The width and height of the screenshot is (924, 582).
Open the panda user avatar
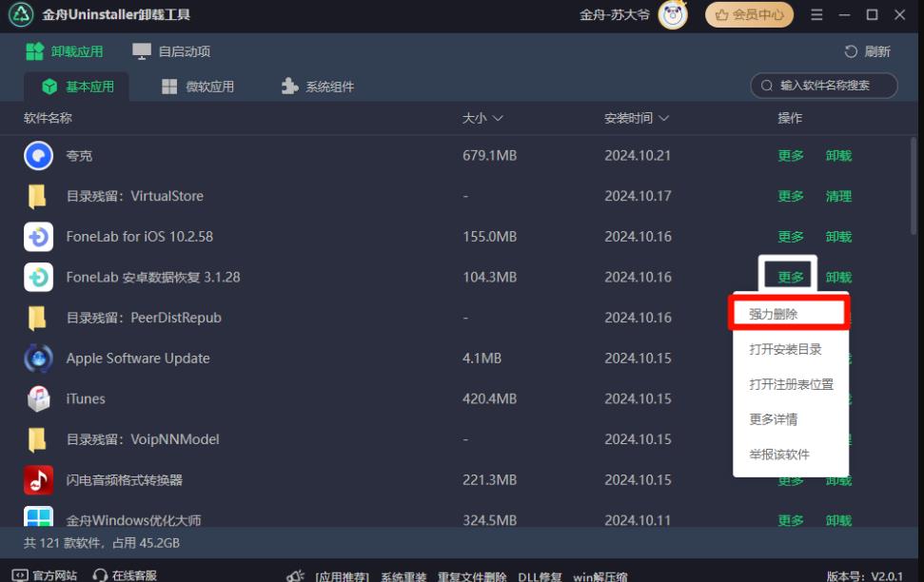[x=673, y=14]
